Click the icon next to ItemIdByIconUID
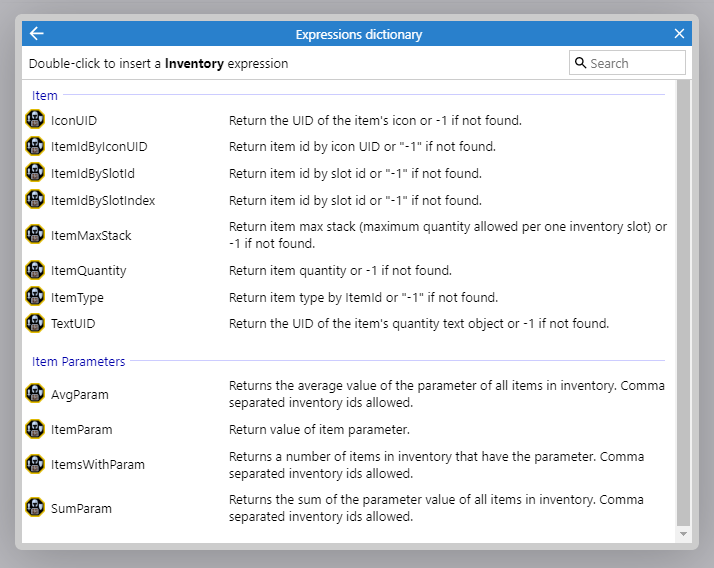The image size is (714, 568). 35,147
